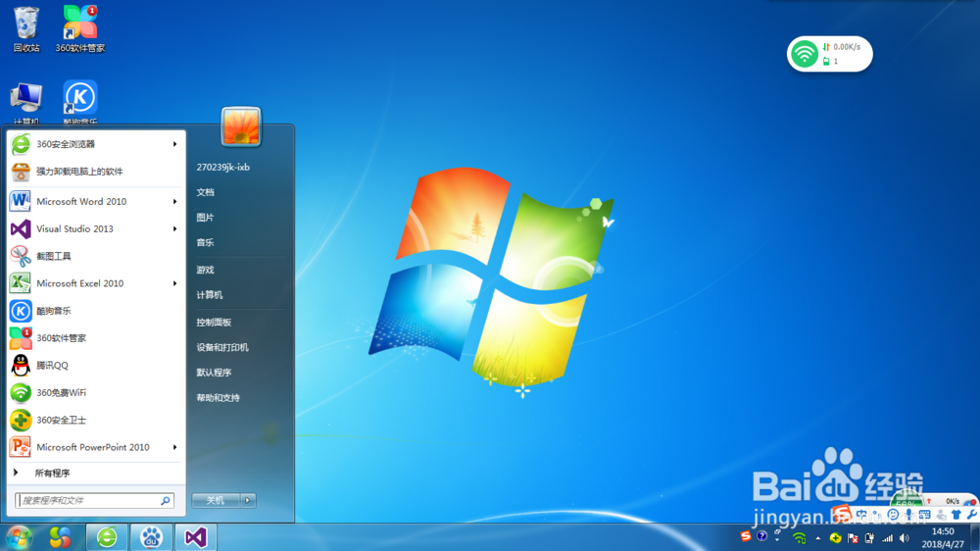Expand PowerPoint 2010 recent files arrow
The height and width of the screenshot is (551, 980).
(175, 447)
